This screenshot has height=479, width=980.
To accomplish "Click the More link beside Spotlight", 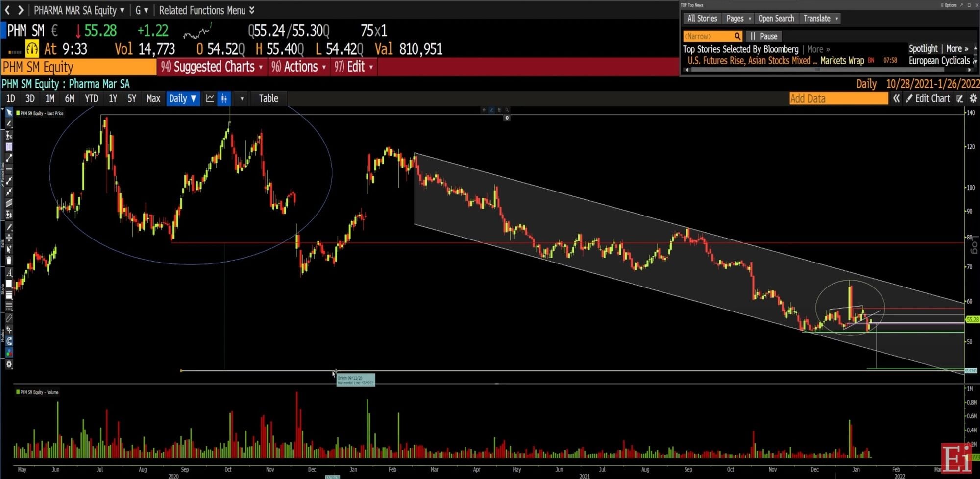I will coord(957,48).
